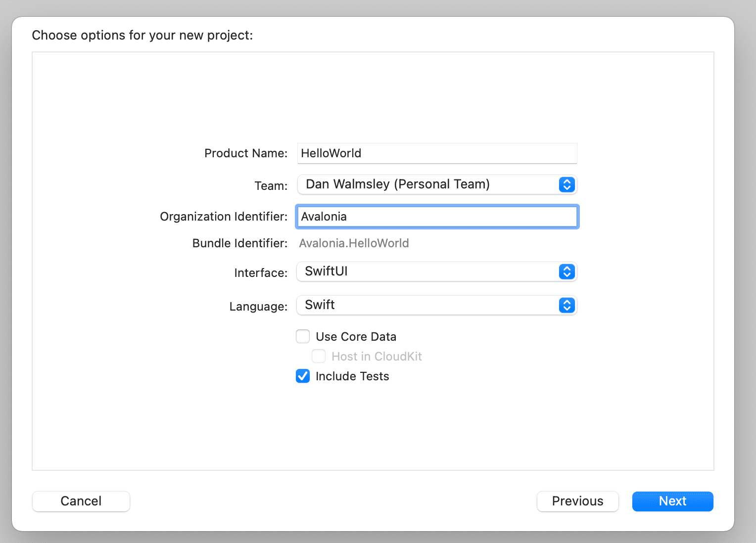Click inside the Organization Identifier text field
The width and height of the screenshot is (756, 543).
(437, 217)
